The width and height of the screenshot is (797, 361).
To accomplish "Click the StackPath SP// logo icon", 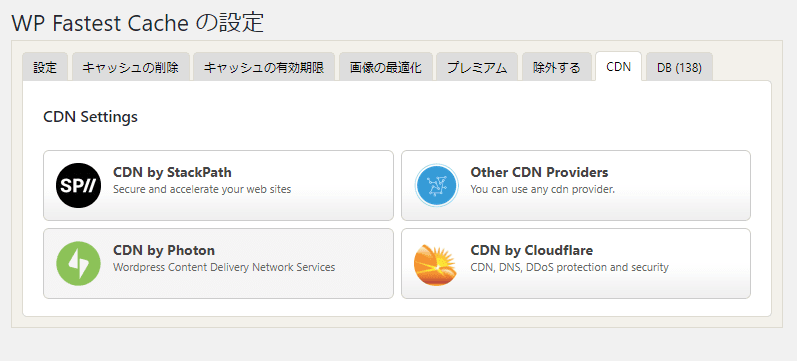I will [78, 186].
